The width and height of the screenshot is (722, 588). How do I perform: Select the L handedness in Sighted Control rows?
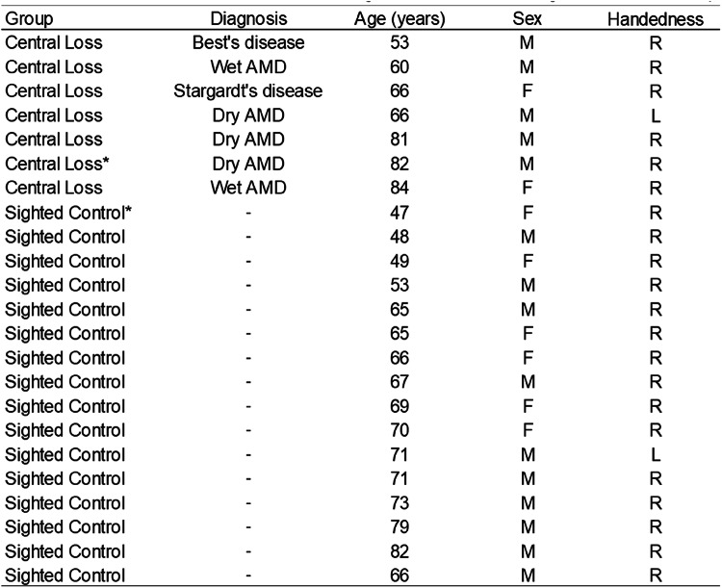click(x=656, y=455)
